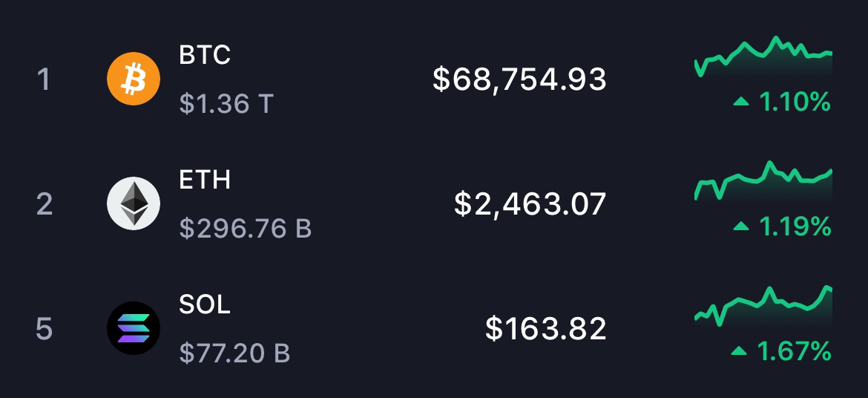
Task: Click the green up arrow beside 1.19%
Action: pyautogui.click(x=741, y=226)
